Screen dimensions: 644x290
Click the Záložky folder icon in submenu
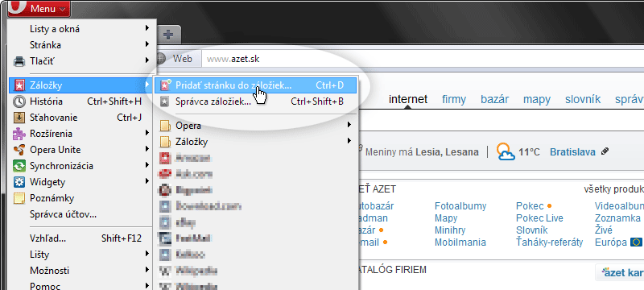click(165, 142)
